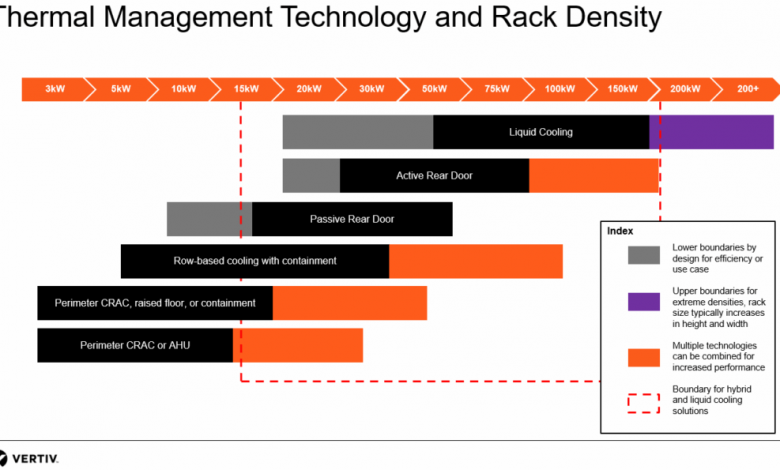Screen dimensions: 780x470
Task: Click the purple swatch in the Index legend
Action: tap(644, 302)
